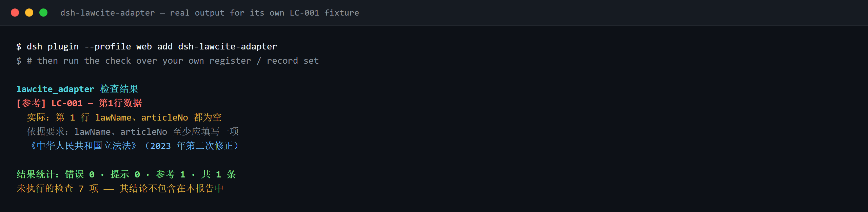Click the 结果统计 green summary line
Screen dimensions: 868x212
point(126,174)
